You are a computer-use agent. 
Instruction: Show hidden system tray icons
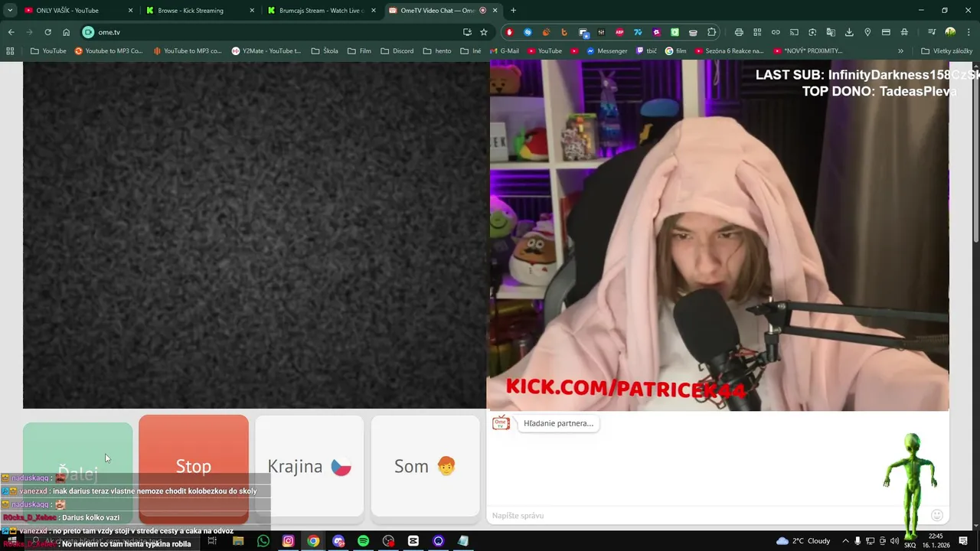coord(846,541)
